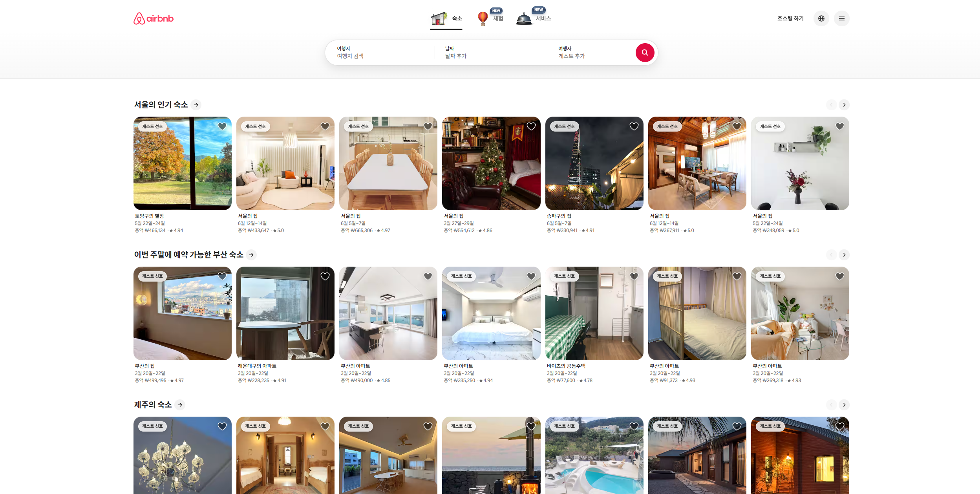
Task: Toggle wishlist heart on 해운대구의 아파트
Action: point(325,276)
